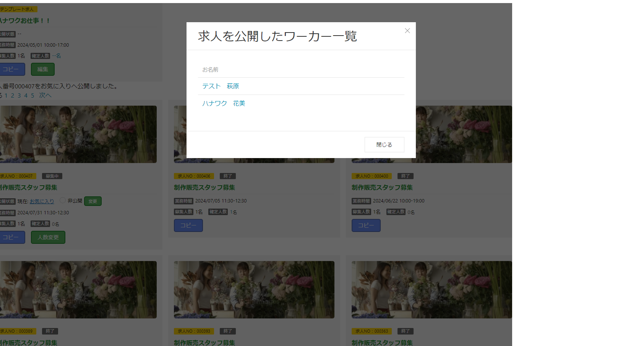Click the テンプレート求人 badge at top left
This screenshot has height=346, width=644.
18,9
